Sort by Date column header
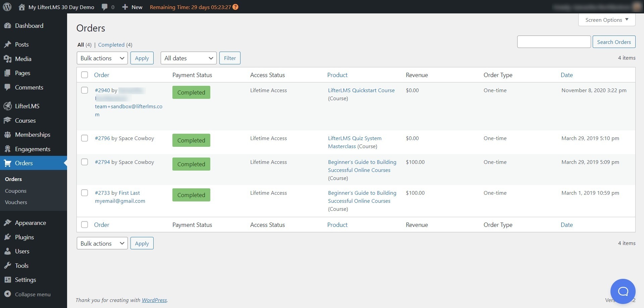Image resolution: width=644 pixels, height=308 pixels. 567,75
